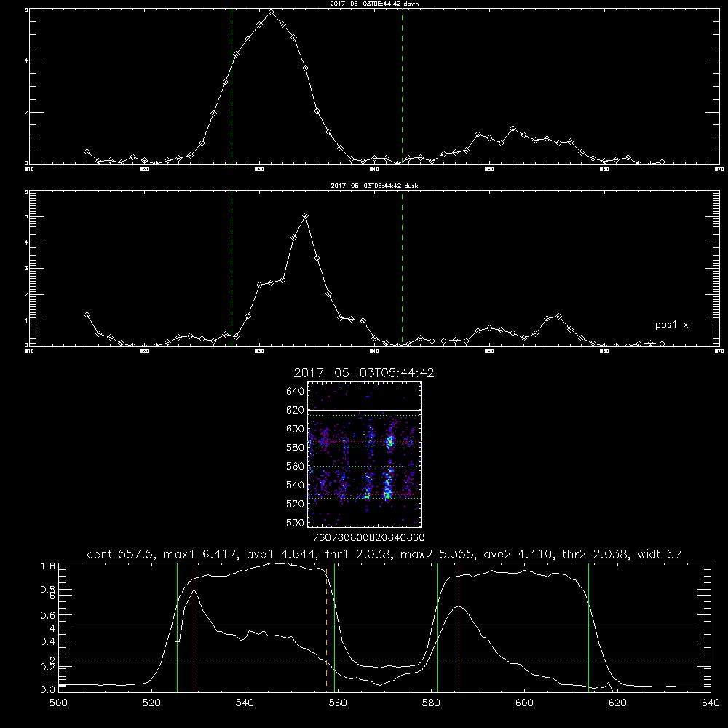728x728 pixels.
Task: Click x-axis label 640 of bottom plot
Action: tap(711, 703)
